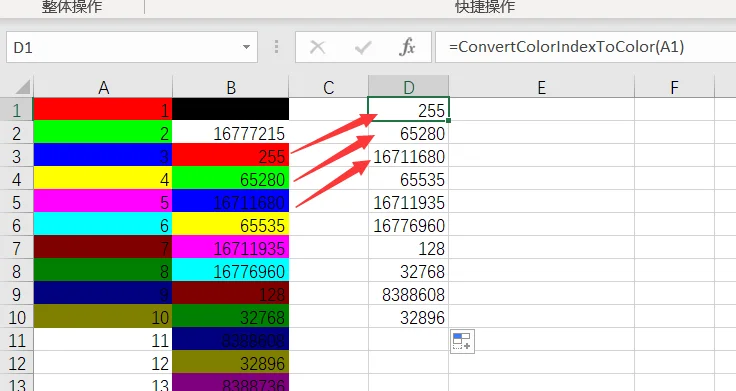
Task: Select row 7 header
Action: pos(16,248)
